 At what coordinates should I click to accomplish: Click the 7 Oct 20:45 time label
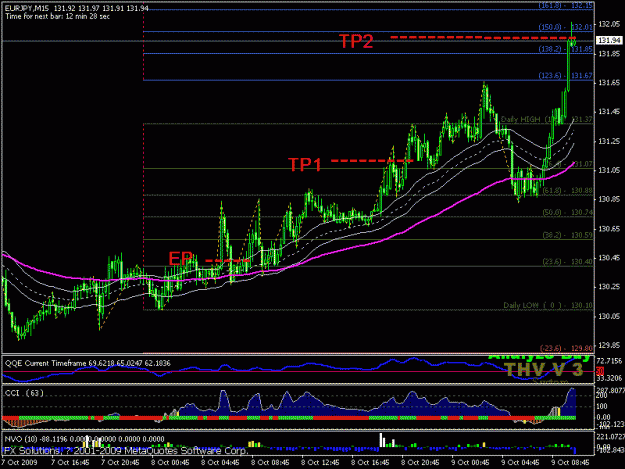[x=120, y=463]
